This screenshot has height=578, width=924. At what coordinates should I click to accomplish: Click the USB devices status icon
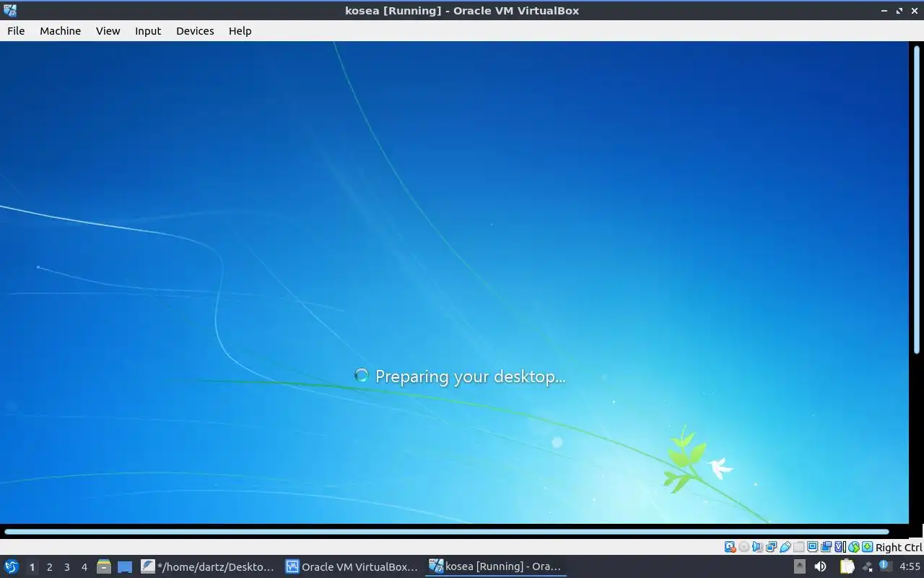pos(785,548)
